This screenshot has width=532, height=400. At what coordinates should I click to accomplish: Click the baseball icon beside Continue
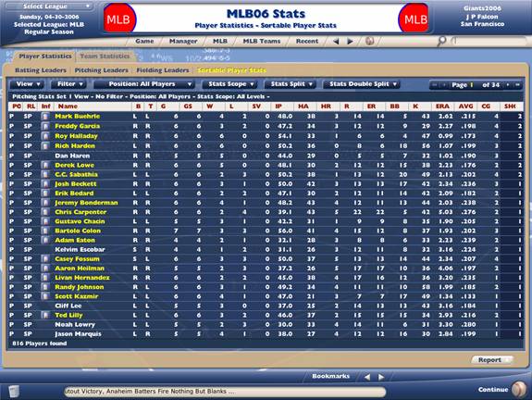(519, 390)
